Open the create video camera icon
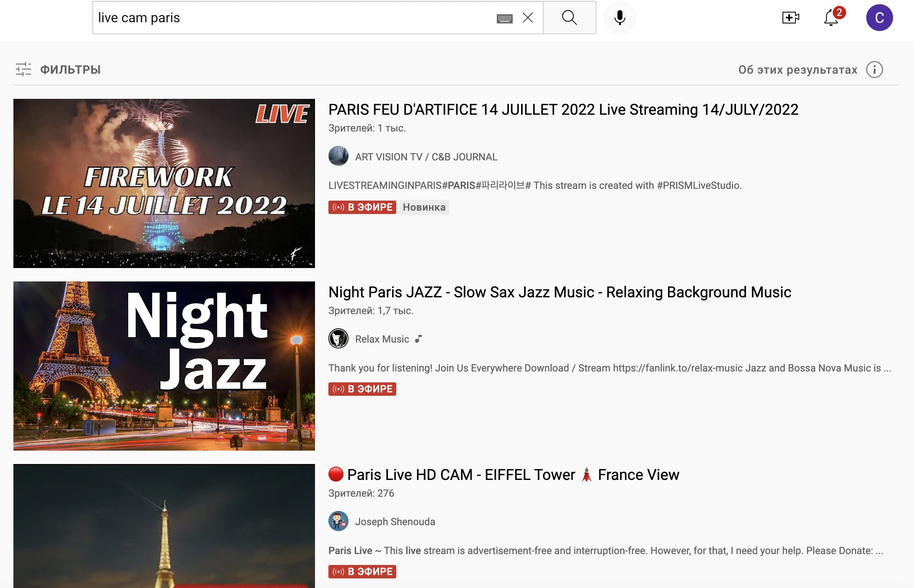Image resolution: width=914 pixels, height=588 pixels. click(x=790, y=18)
